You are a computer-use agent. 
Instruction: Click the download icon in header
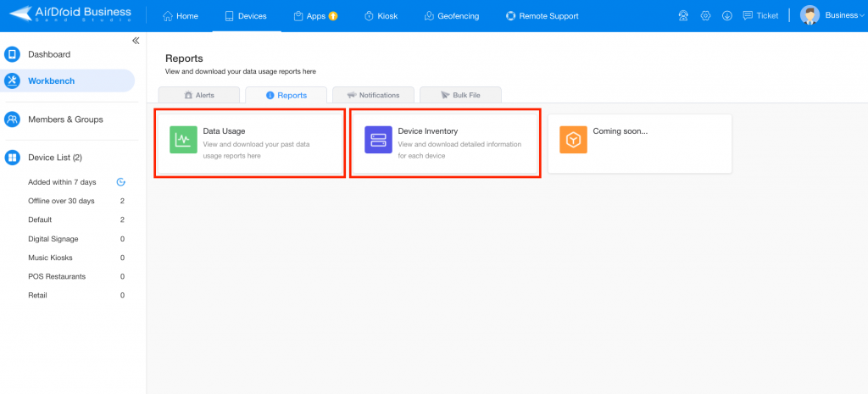click(727, 16)
